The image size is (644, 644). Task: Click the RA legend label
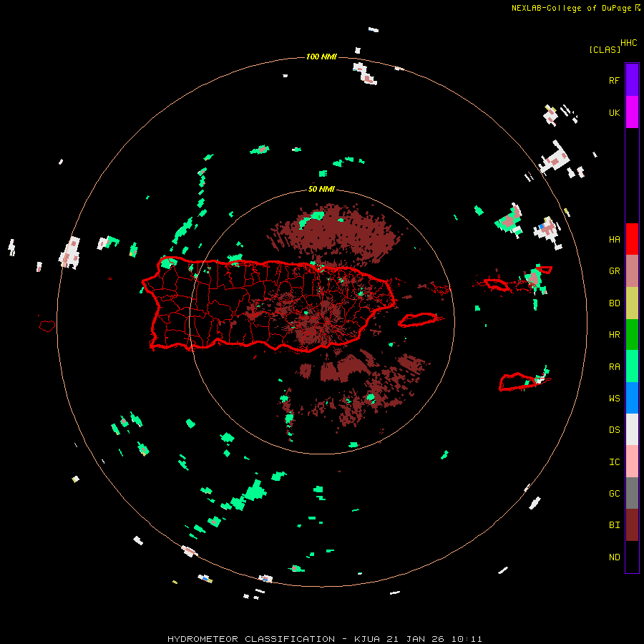point(614,367)
